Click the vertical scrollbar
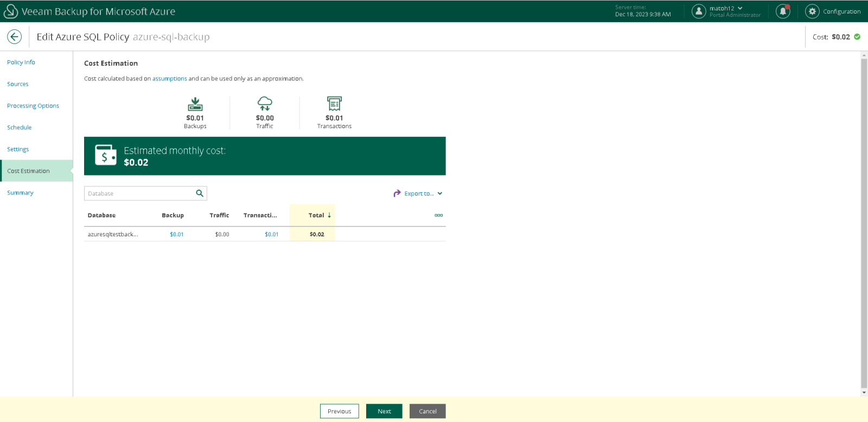 (x=864, y=224)
